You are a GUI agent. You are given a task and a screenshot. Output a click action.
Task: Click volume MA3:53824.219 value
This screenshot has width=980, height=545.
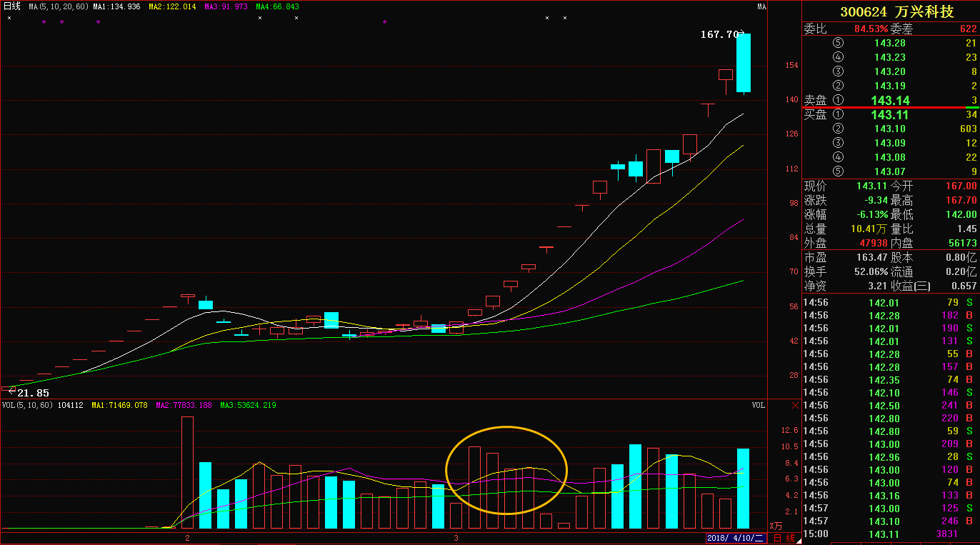coord(249,406)
